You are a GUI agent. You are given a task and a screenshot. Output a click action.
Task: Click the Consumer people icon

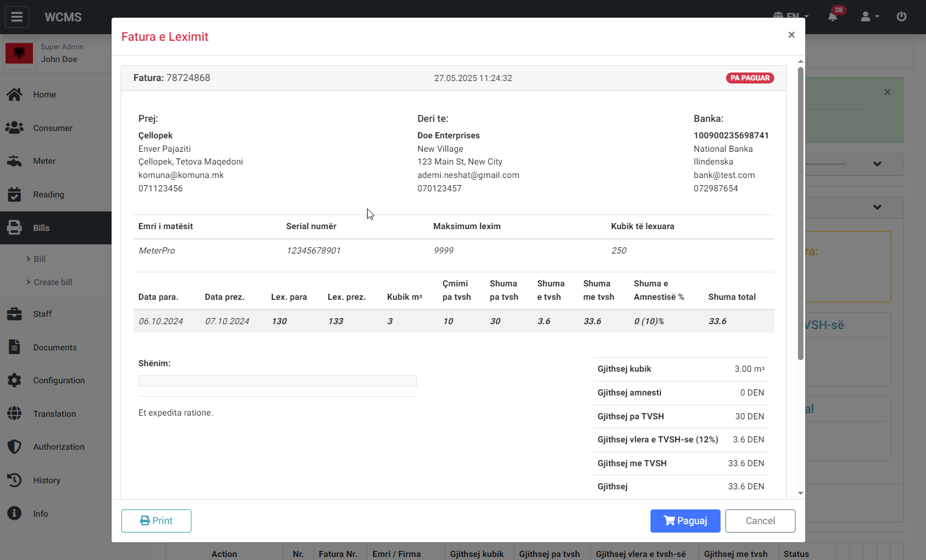pyautogui.click(x=15, y=128)
